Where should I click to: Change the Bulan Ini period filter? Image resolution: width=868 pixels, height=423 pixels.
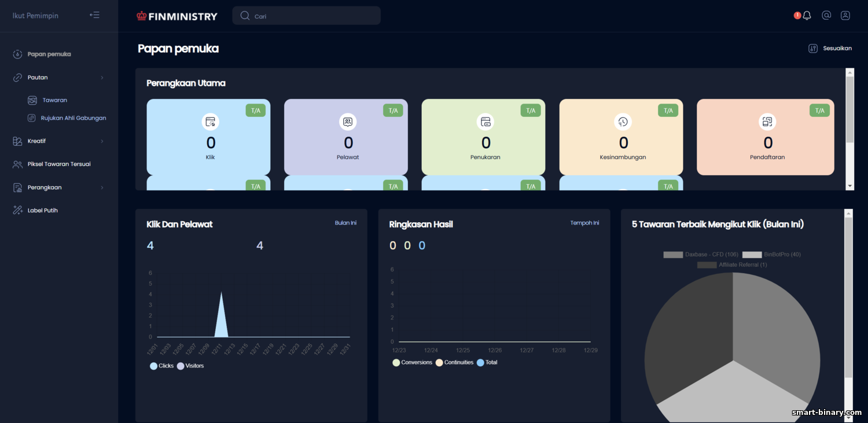pos(345,223)
